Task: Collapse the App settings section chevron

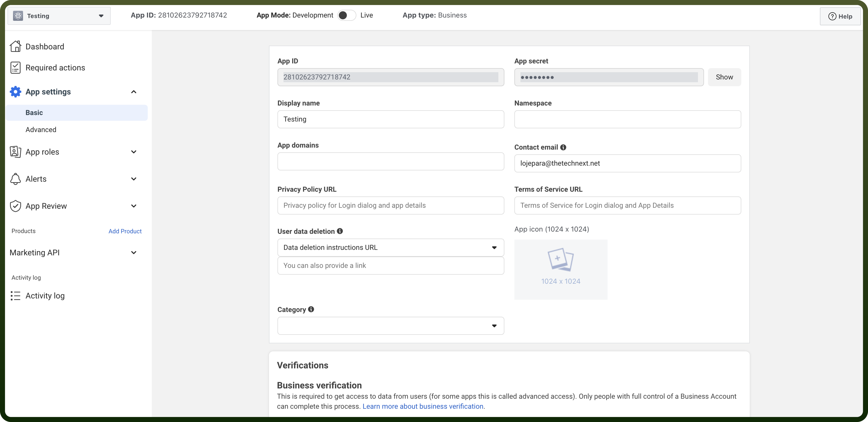Action: (x=134, y=92)
